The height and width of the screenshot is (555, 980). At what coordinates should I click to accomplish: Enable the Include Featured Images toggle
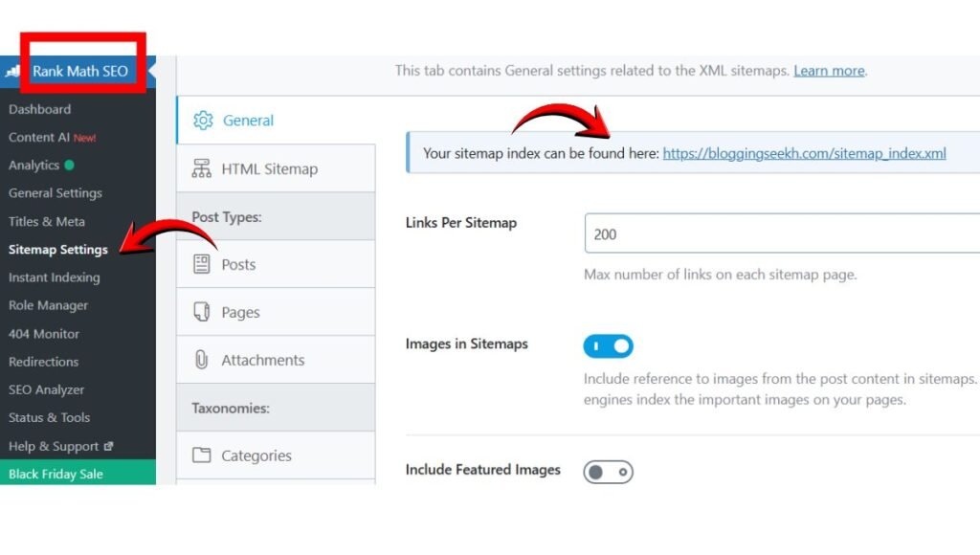click(609, 472)
